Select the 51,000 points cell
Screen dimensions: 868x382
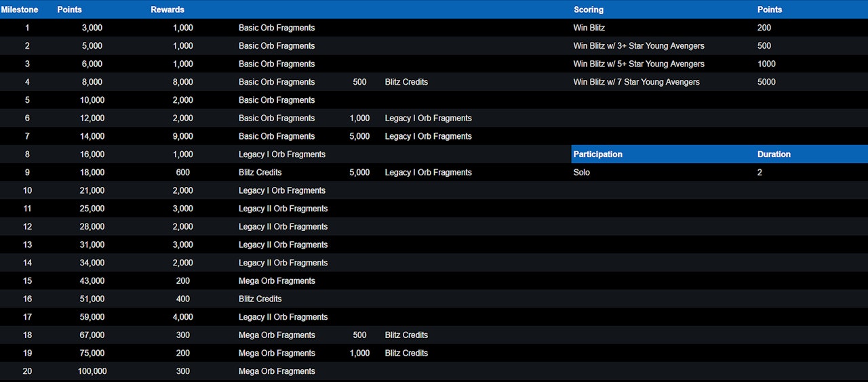point(92,299)
